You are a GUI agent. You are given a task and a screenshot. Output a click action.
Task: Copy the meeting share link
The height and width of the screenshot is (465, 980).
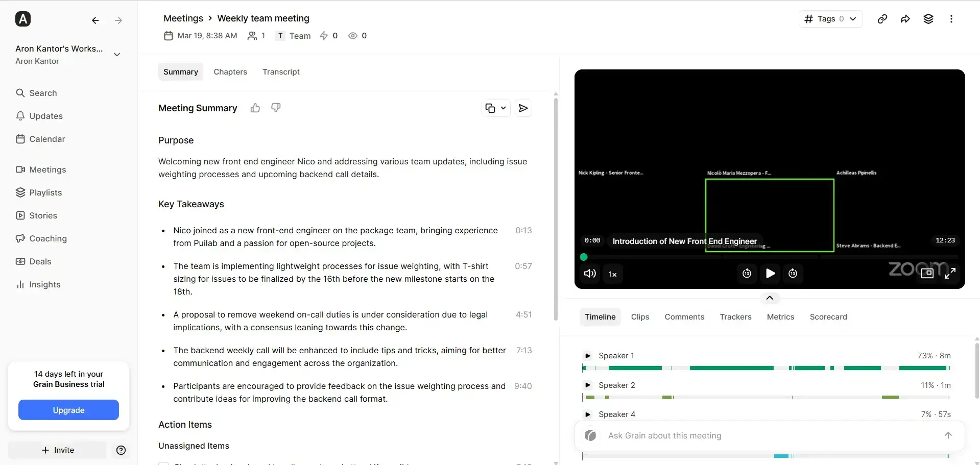[x=882, y=19]
